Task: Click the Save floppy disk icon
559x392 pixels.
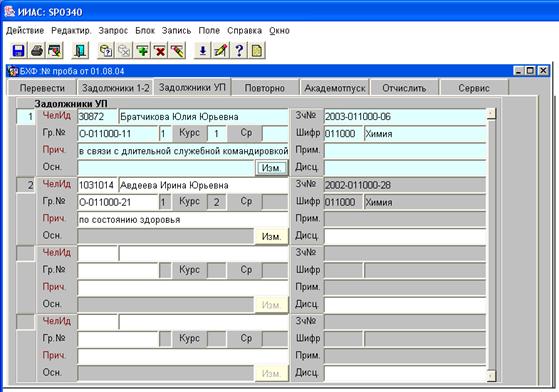Action: pyautogui.click(x=18, y=50)
